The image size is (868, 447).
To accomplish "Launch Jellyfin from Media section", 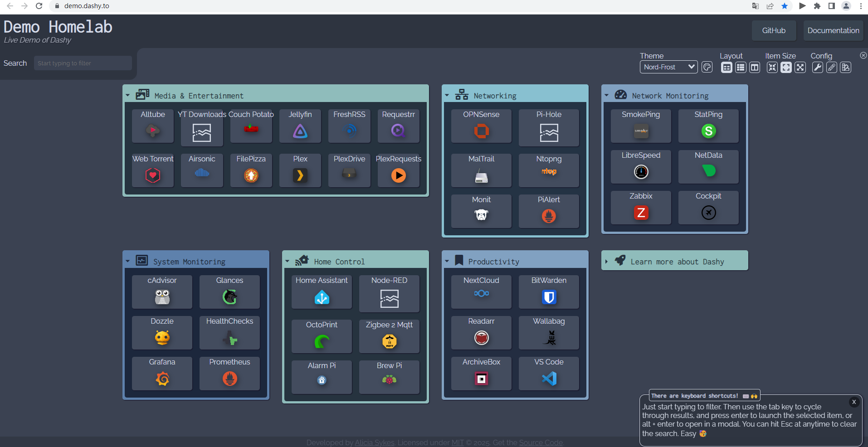I will click(x=300, y=126).
